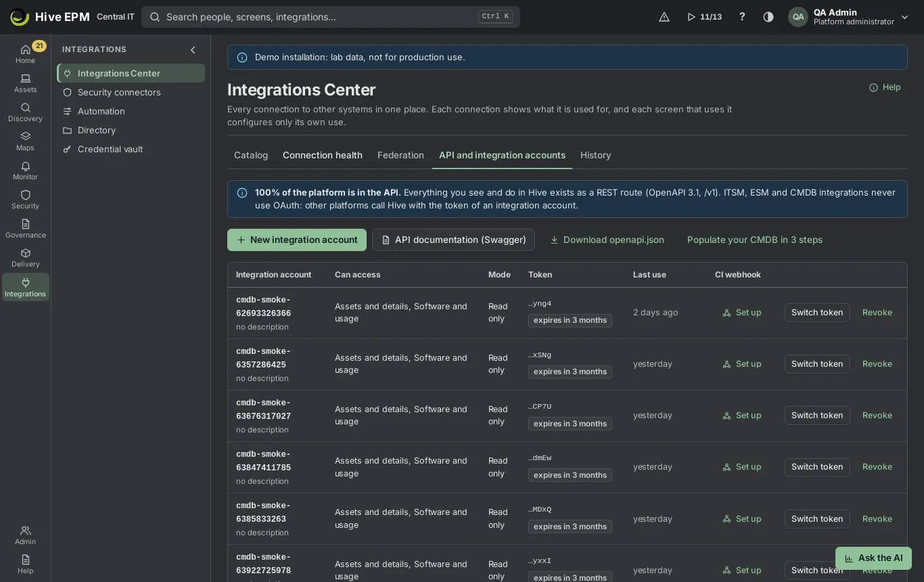
Task: Open the Delivery section
Action: [25, 258]
